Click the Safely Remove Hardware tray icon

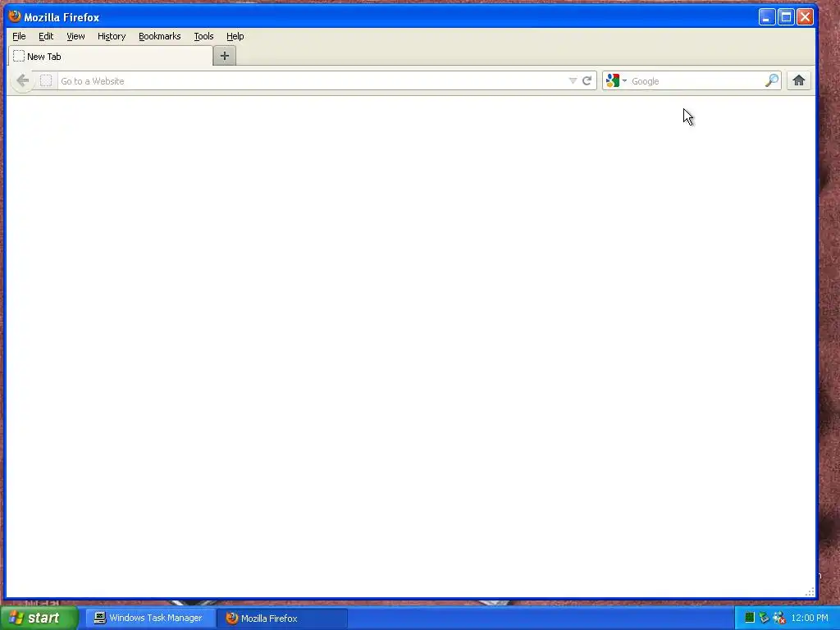764,618
